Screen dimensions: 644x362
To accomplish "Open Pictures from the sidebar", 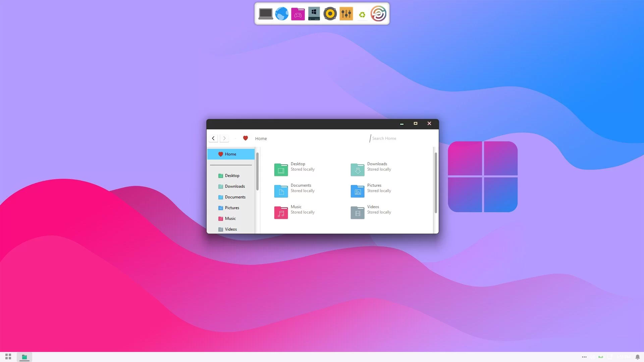I will point(231,208).
